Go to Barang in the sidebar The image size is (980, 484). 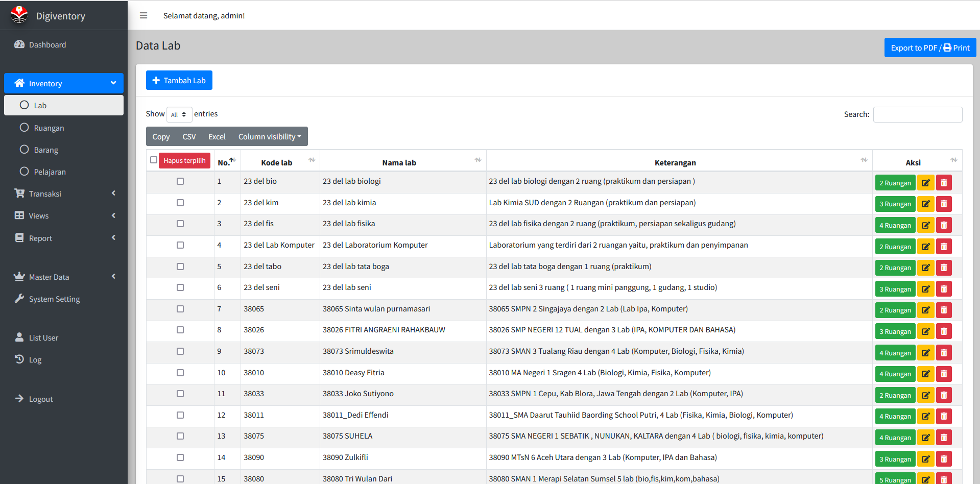click(x=46, y=150)
